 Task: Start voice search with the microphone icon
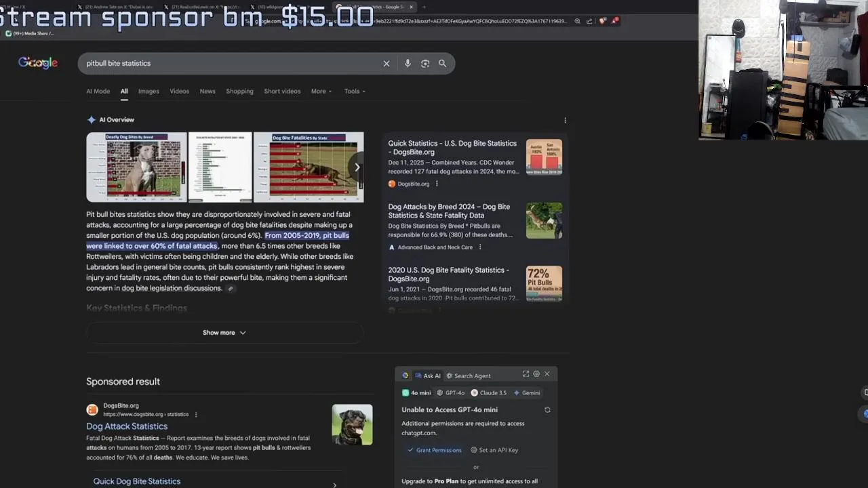tap(408, 63)
